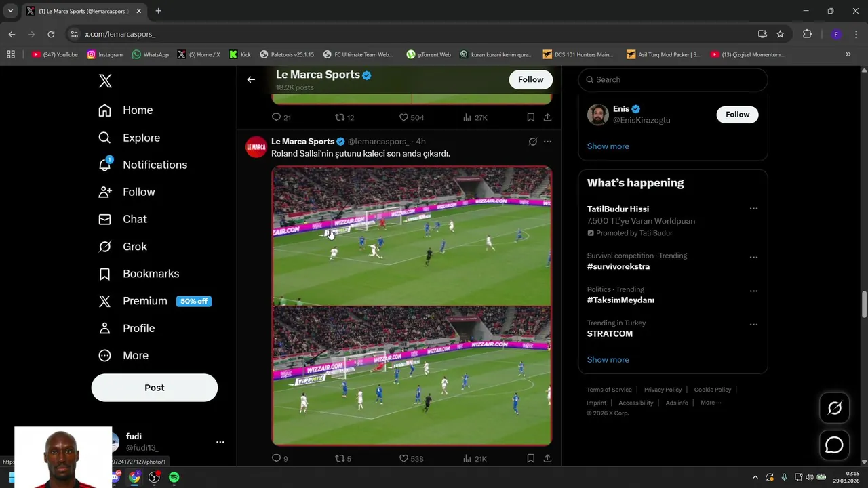Go back with the profile back arrow
This screenshot has width=868, height=488.
tap(251, 79)
